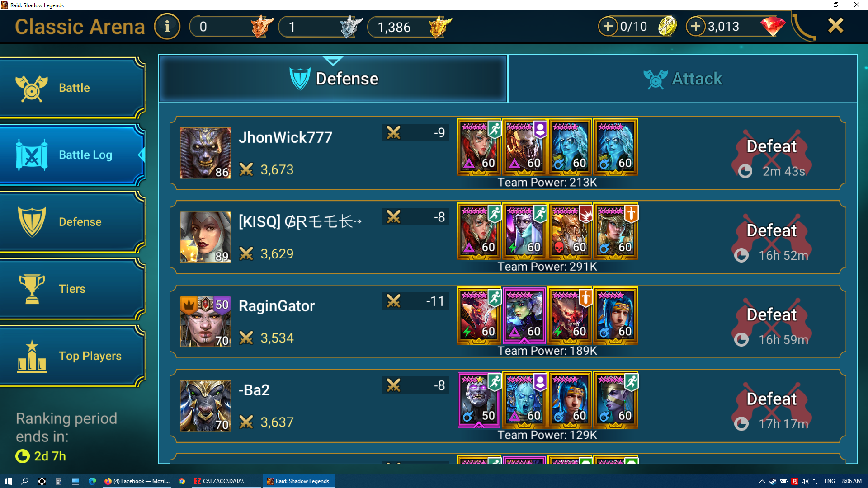The width and height of the screenshot is (868, 488).
Task: Close the Classic Arena screen with the X
Action: (x=835, y=26)
